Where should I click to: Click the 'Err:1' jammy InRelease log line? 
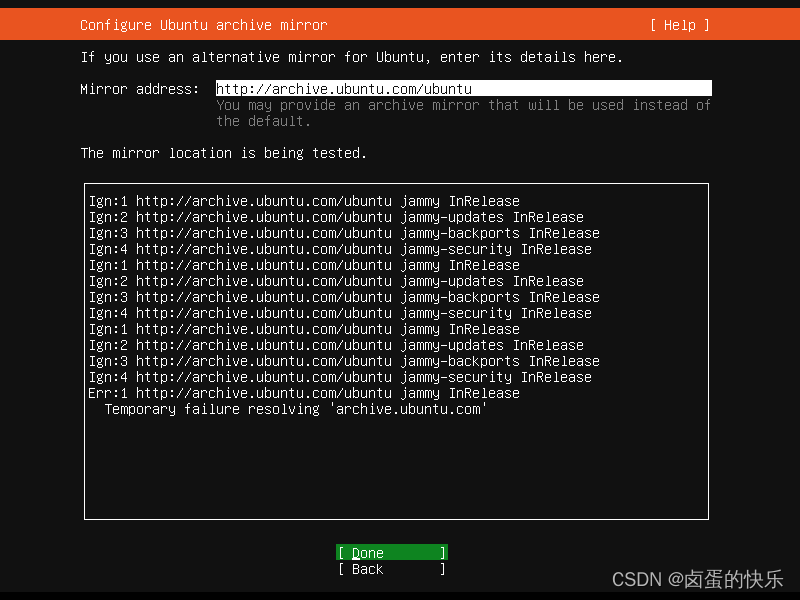coord(304,393)
